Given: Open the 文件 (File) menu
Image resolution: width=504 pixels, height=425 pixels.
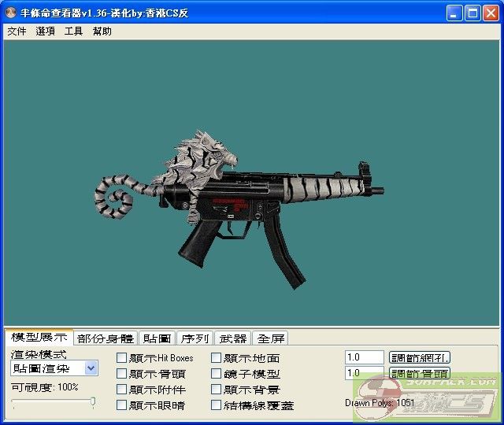Looking at the screenshot, I should [17, 31].
